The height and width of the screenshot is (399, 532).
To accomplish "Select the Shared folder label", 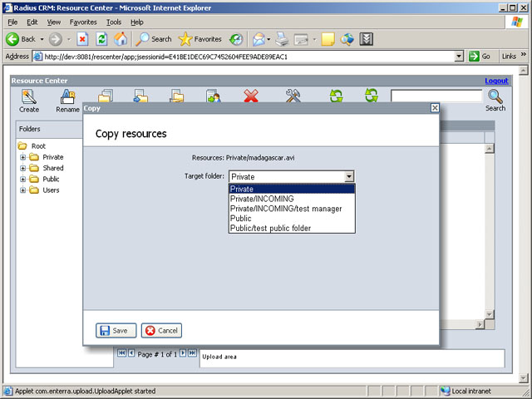I will coord(53,168).
